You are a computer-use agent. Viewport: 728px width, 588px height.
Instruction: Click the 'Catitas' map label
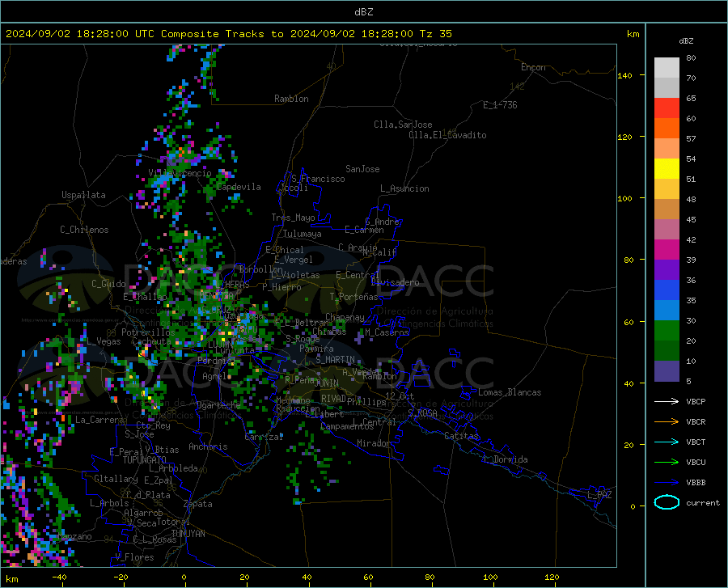(461, 436)
